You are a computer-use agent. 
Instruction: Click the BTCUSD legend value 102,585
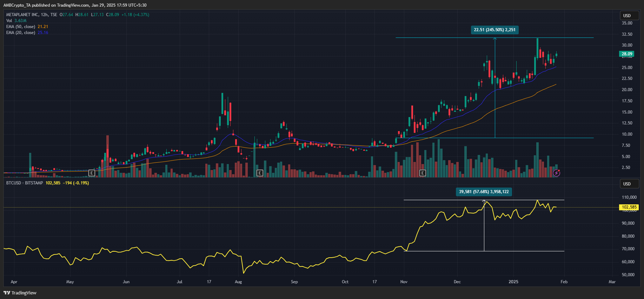pos(53,183)
